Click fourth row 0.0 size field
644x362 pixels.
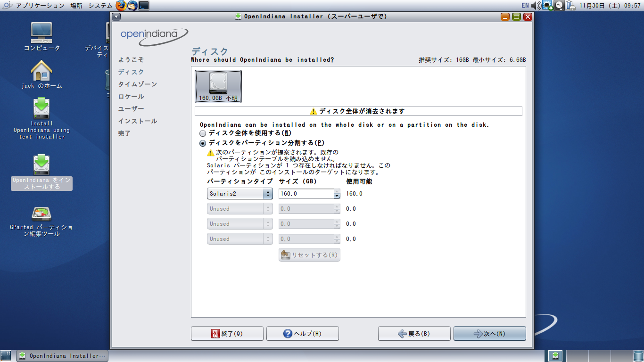[306, 239]
